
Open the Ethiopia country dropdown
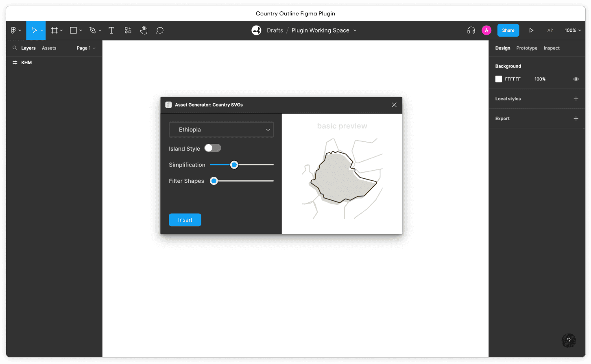point(221,130)
